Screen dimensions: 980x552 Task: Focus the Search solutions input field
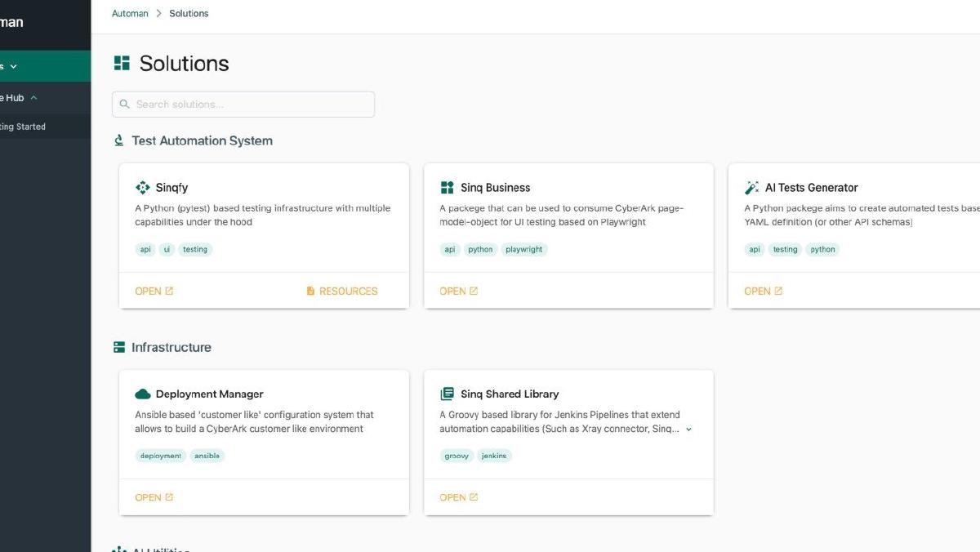point(243,104)
